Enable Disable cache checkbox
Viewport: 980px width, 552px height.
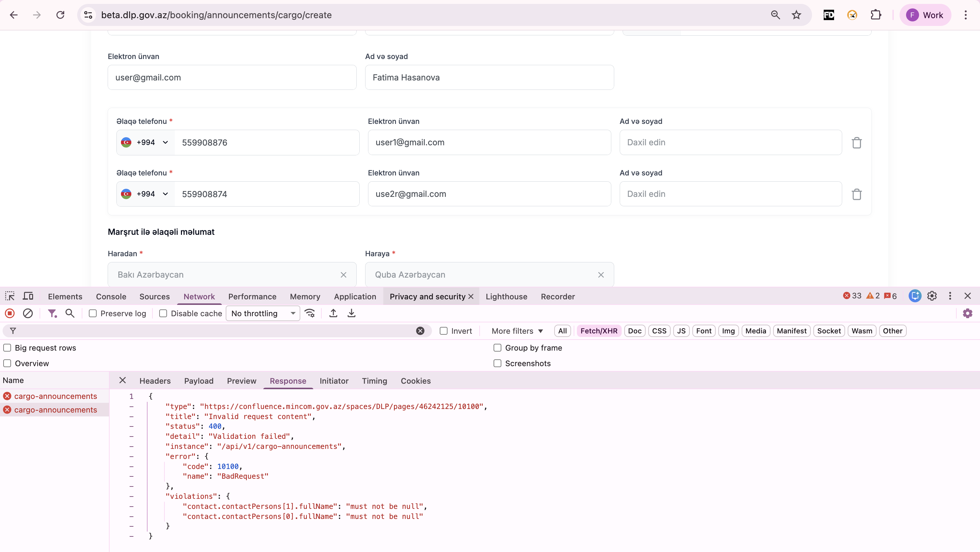[x=163, y=314]
